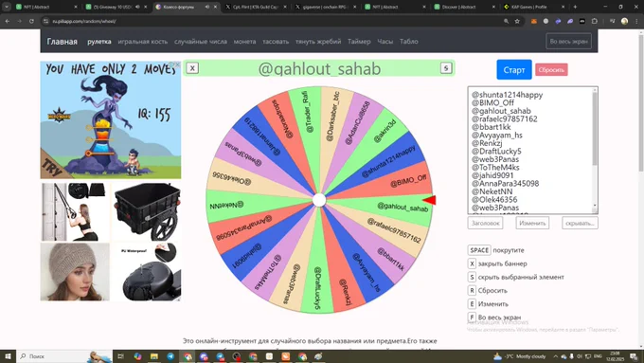Bookmark this page with the star icon
The image size is (644, 363).
pos(517,21)
